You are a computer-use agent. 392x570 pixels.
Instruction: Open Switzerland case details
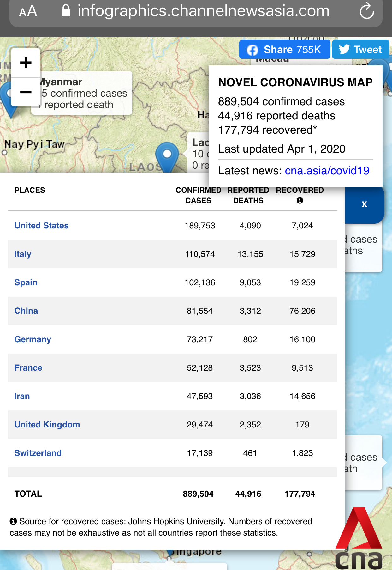pos(38,453)
